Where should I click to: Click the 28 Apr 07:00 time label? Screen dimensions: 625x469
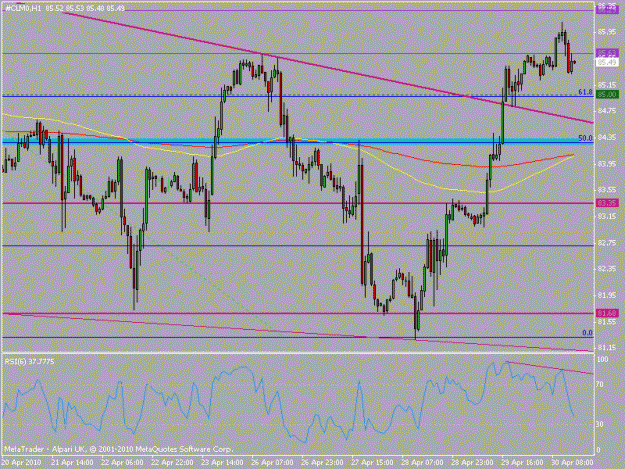coord(422,462)
